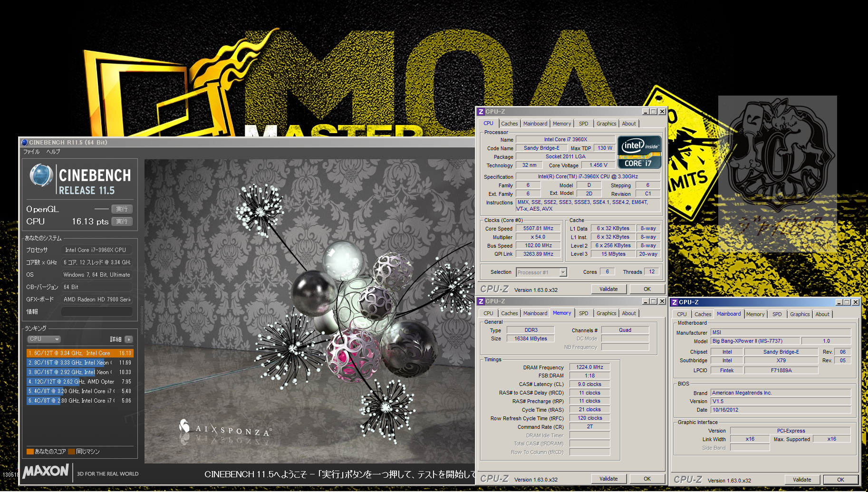868x492 pixels.
Task: Click the BIOS Date 10/16/2012 field
Action: coord(781,410)
